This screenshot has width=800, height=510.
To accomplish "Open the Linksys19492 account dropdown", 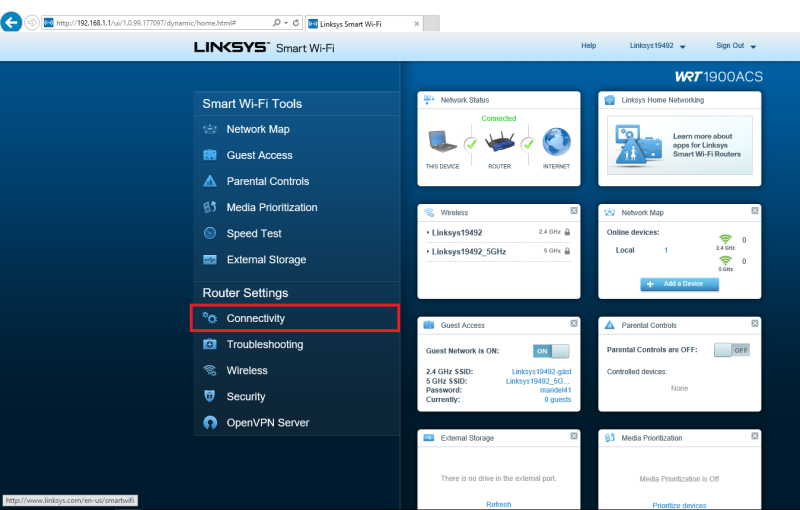I will coord(657,46).
